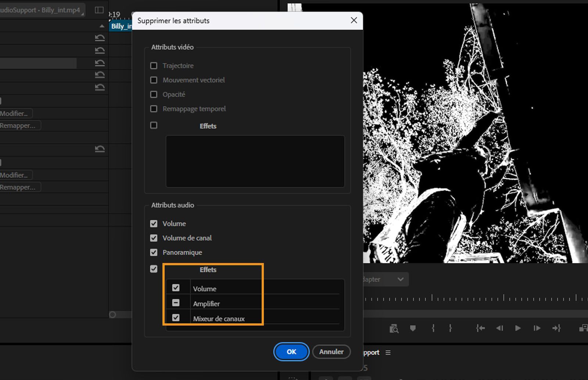Toggle the timeline view panel icon
588x380 pixels.
pyautogui.click(x=99, y=10)
